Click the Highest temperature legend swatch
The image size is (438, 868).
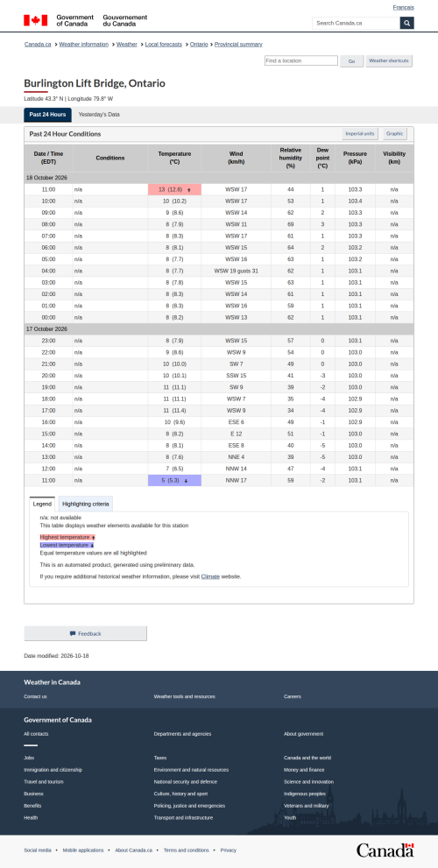tap(67, 538)
